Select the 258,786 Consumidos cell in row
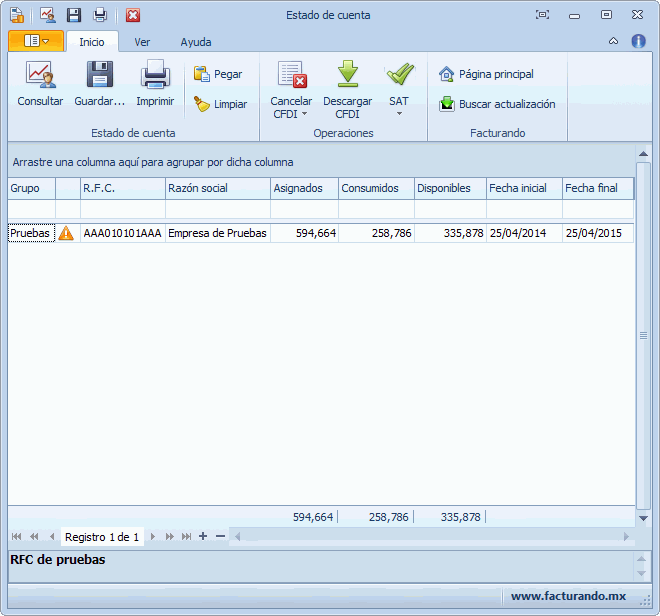This screenshot has height=616, width=660. click(377, 233)
